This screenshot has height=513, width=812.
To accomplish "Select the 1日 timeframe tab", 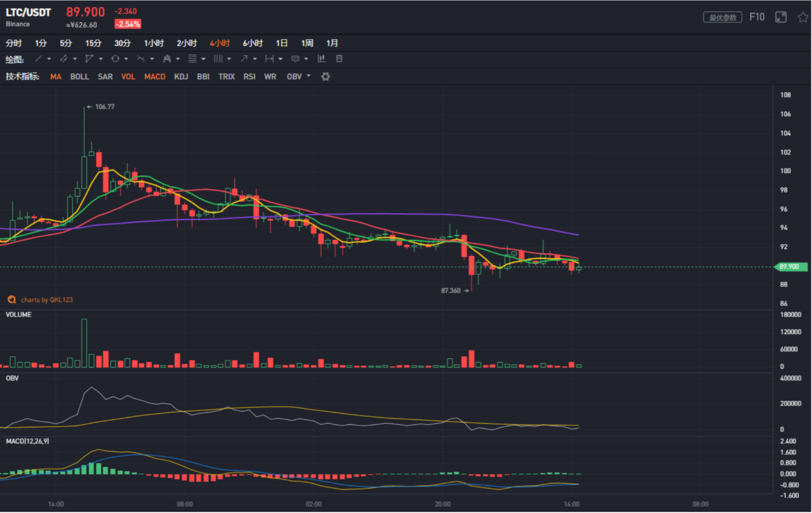I will coord(282,43).
